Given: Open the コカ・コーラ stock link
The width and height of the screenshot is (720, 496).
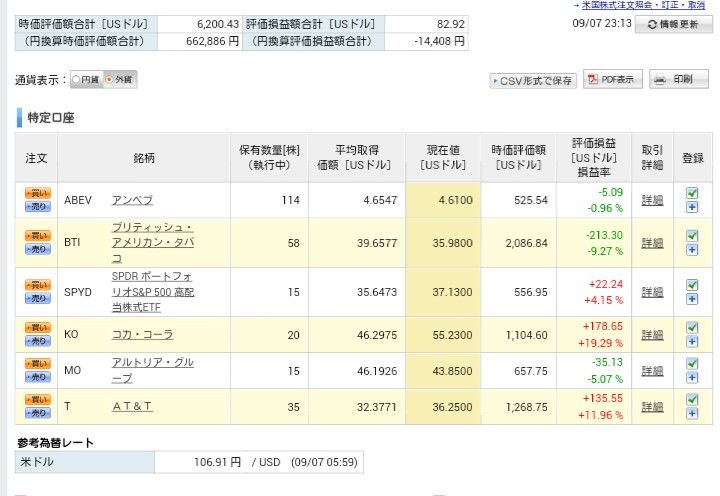Looking at the screenshot, I should pyautogui.click(x=142, y=334).
